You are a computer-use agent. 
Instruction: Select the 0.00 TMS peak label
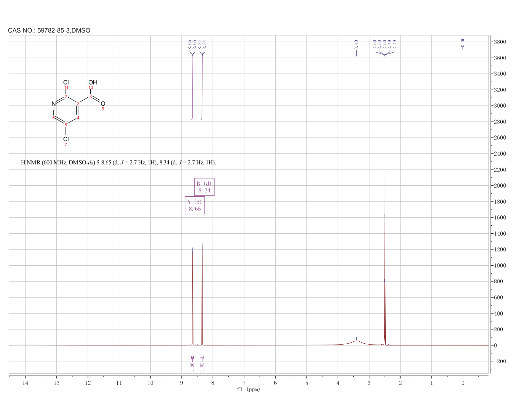click(463, 42)
